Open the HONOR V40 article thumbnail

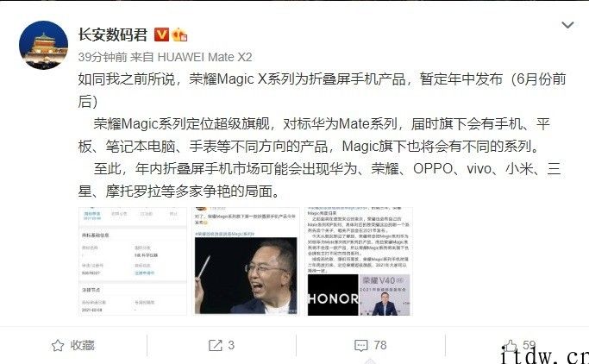pyautogui.click(x=359, y=261)
